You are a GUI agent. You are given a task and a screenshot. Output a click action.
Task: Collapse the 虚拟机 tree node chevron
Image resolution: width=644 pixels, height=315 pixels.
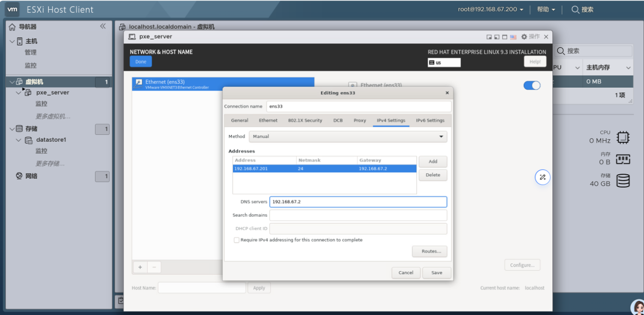(12, 82)
